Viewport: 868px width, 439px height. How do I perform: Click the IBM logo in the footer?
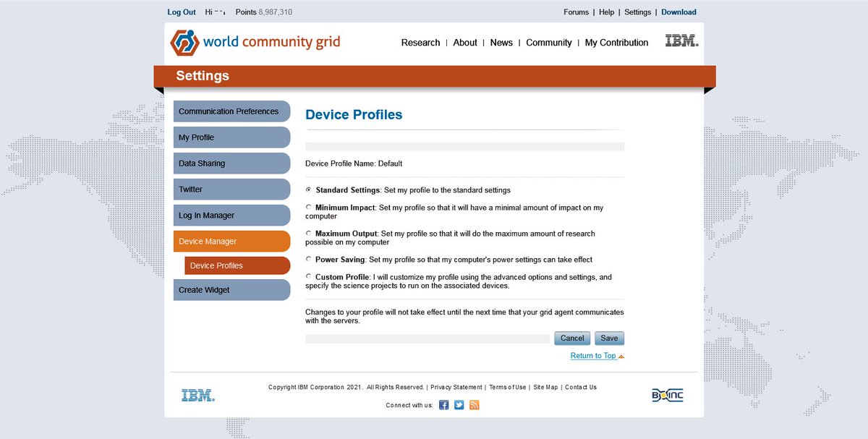[198, 396]
